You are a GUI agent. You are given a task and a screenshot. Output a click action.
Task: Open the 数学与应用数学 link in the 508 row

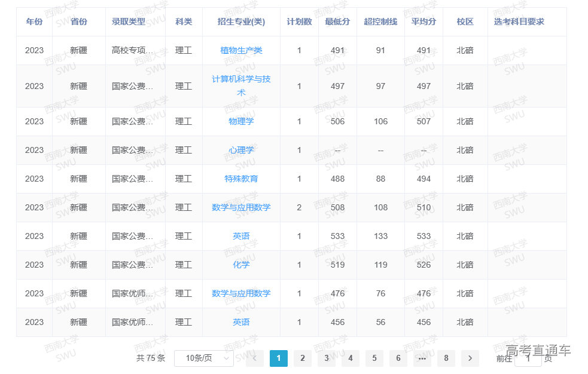[241, 207]
